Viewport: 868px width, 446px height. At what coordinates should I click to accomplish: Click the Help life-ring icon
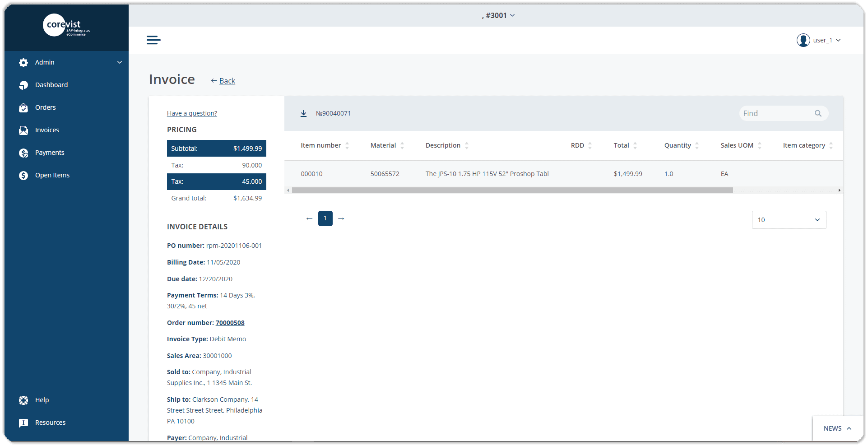[23, 400]
